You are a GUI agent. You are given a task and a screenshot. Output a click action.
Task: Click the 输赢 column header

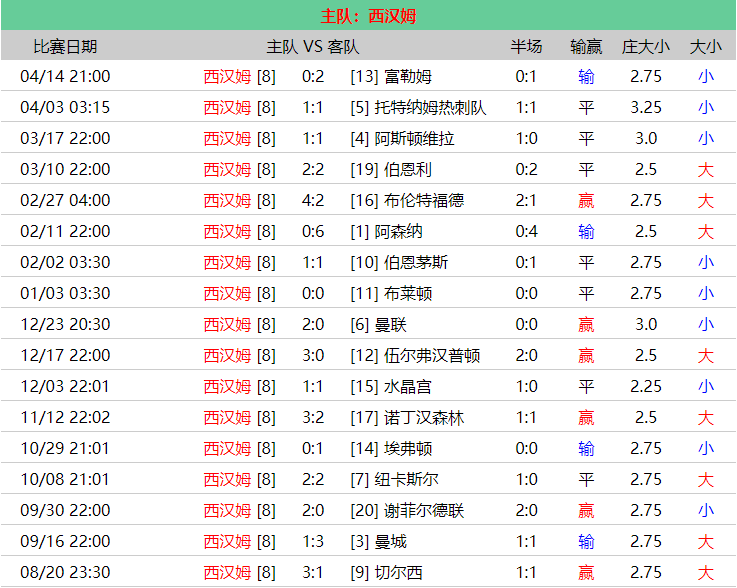click(x=586, y=46)
